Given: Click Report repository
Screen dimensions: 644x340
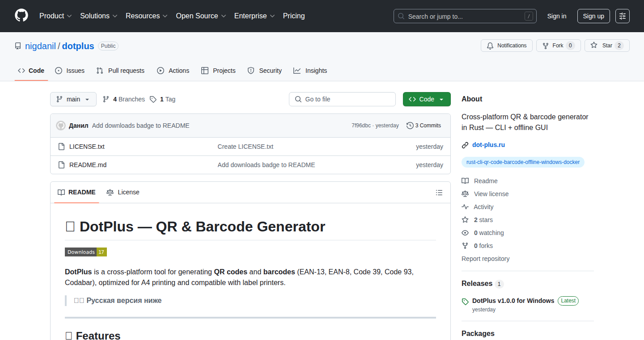Looking at the screenshot, I should coord(485,259).
